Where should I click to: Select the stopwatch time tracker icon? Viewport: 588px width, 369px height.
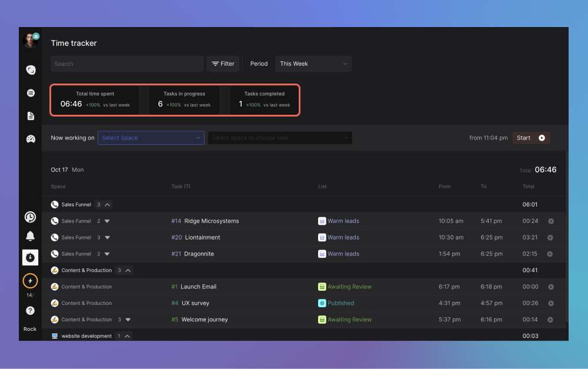(30, 257)
